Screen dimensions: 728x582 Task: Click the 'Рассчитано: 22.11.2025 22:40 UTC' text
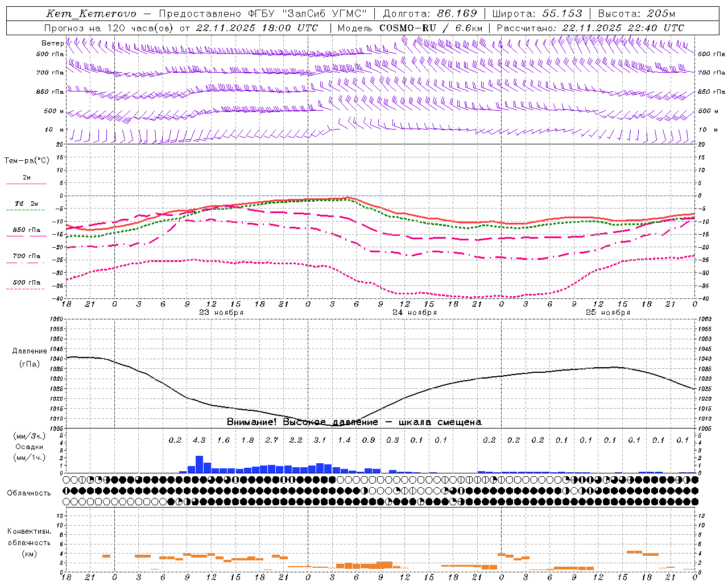pos(590,28)
